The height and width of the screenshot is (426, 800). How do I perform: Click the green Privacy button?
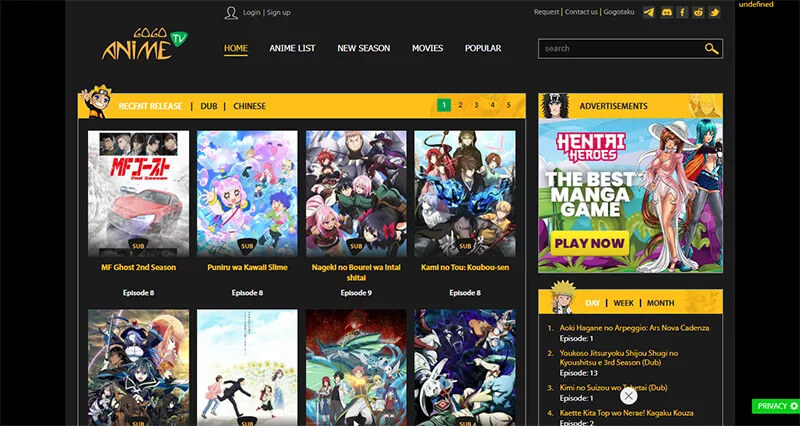click(x=776, y=406)
